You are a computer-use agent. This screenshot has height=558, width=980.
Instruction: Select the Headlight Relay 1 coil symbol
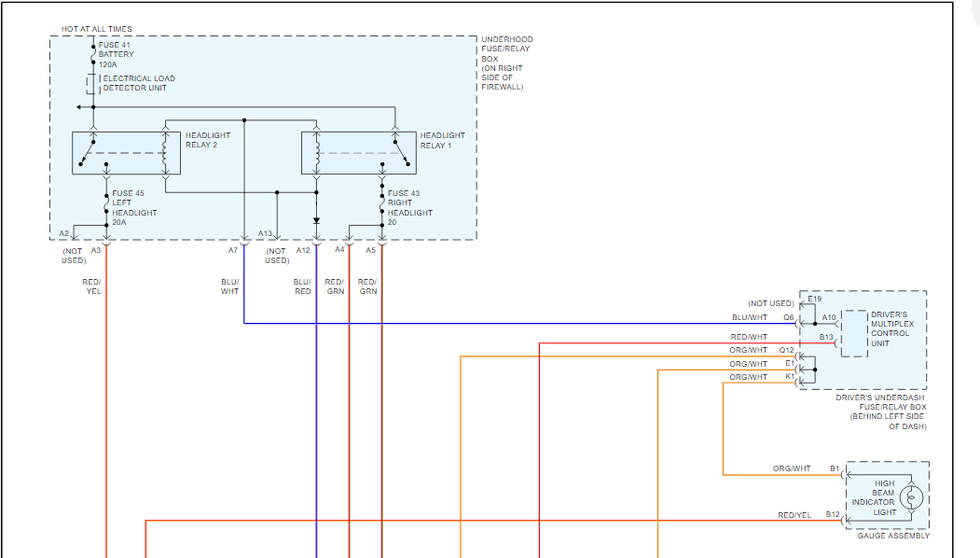point(316,152)
